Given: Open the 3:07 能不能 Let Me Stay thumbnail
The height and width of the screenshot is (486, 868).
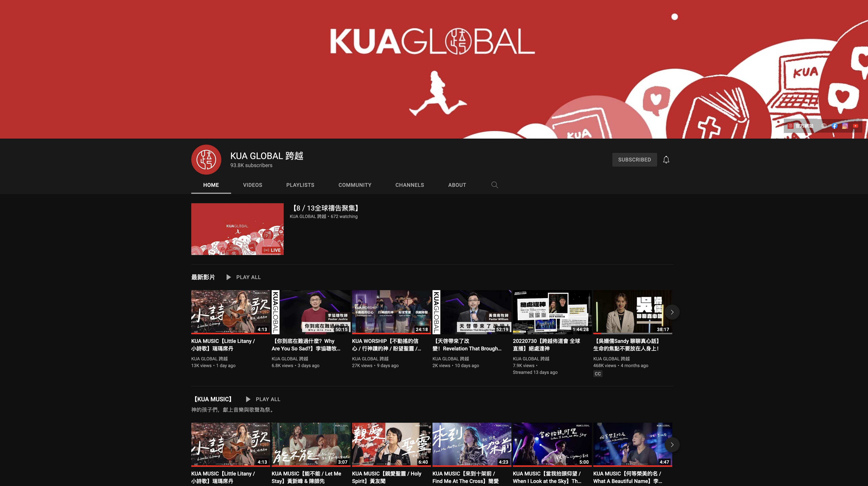Looking at the screenshot, I should pyautogui.click(x=311, y=445).
